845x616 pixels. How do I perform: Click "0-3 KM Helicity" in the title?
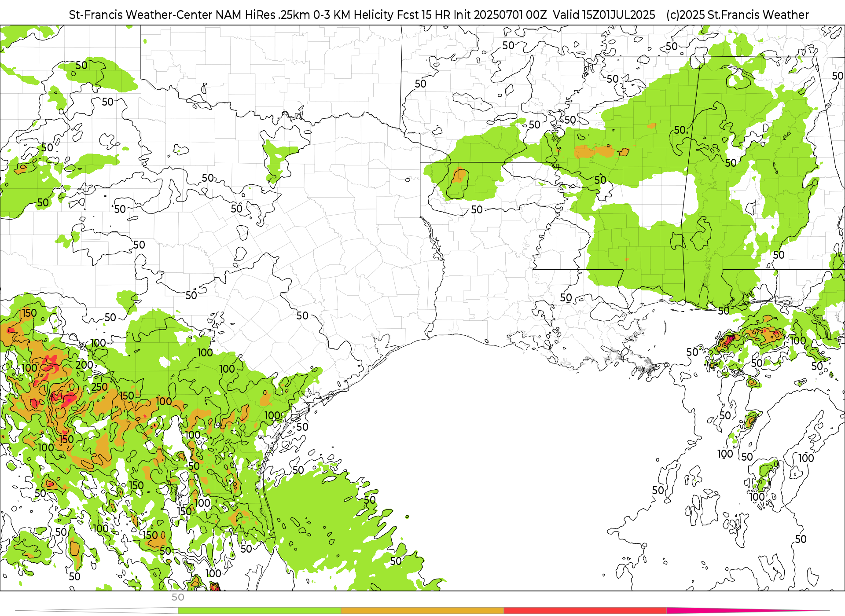[353, 15]
